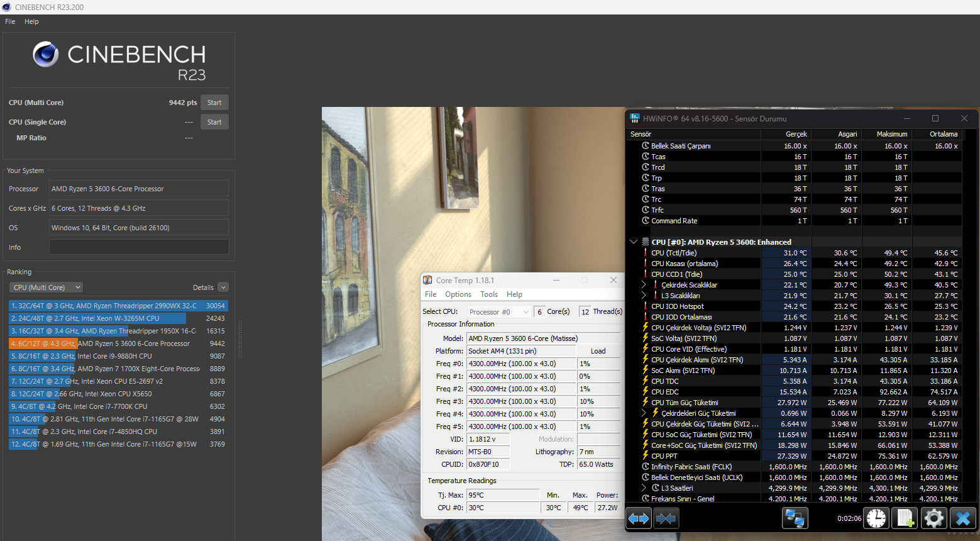The width and height of the screenshot is (980, 541).
Task: Click the Maksimum column header in HWiNFO
Action: pos(887,134)
